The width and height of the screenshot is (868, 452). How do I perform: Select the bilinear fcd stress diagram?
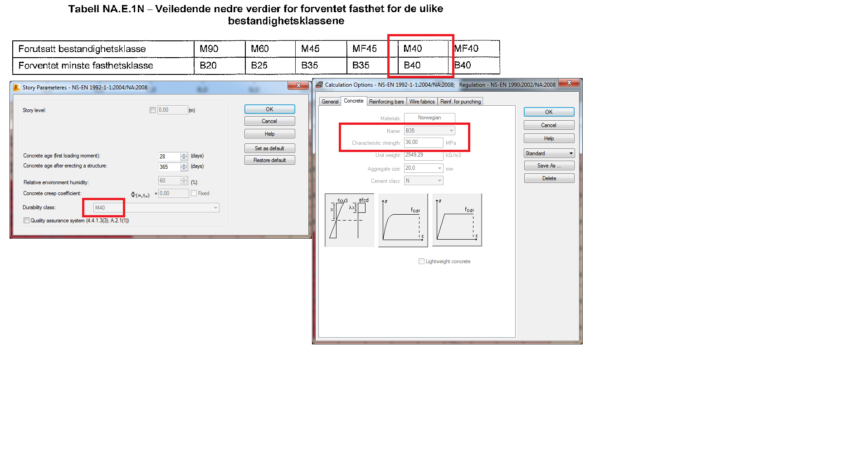[457, 220]
